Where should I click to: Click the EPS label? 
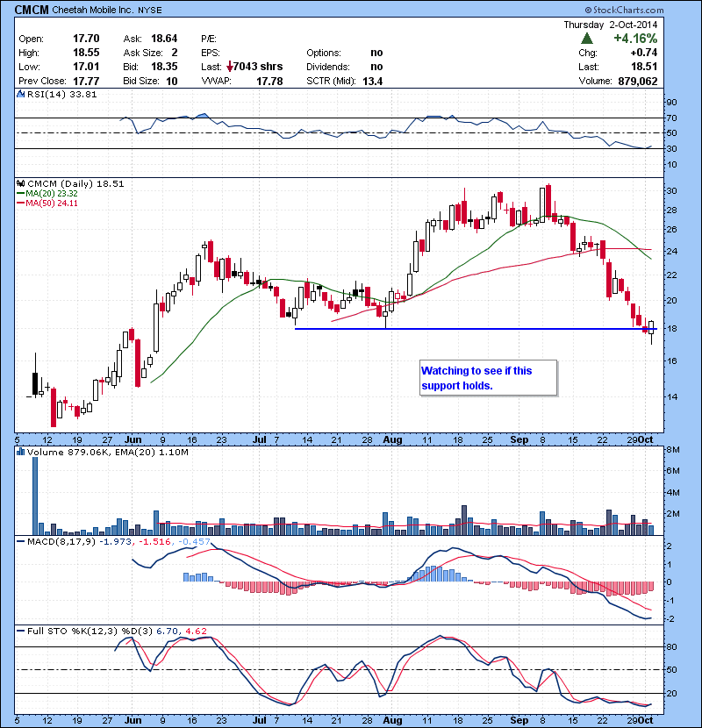point(211,53)
